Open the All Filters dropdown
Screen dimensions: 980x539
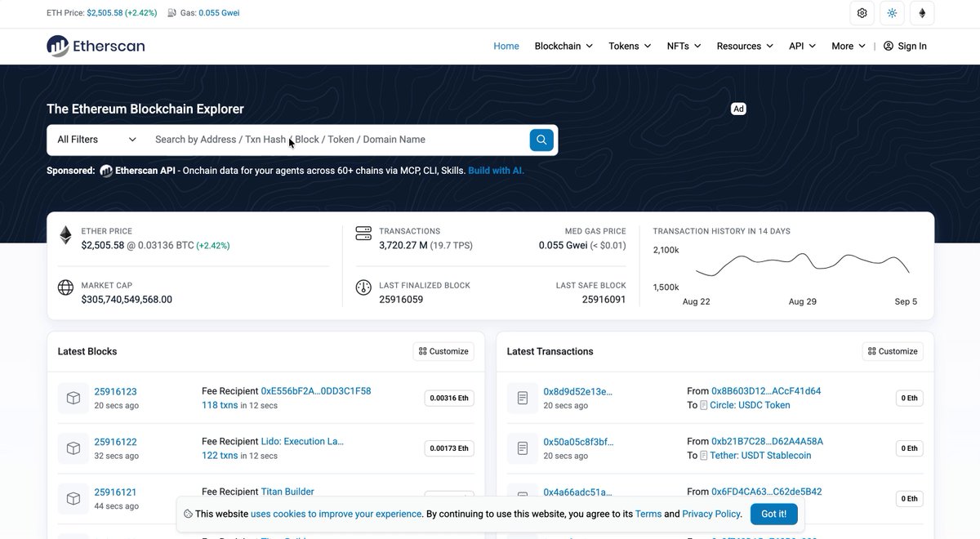tap(96, 140)
